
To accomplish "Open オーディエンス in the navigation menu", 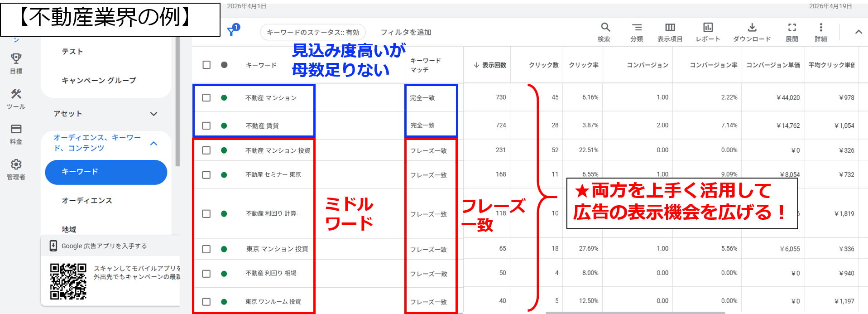I will 87,200.
